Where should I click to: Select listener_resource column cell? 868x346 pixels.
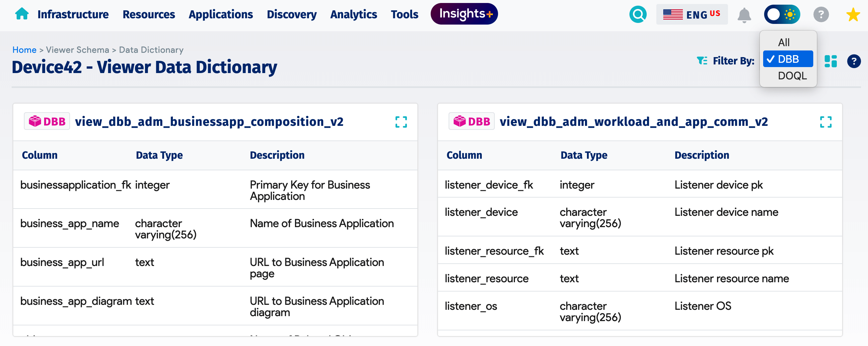click(486, 279)
